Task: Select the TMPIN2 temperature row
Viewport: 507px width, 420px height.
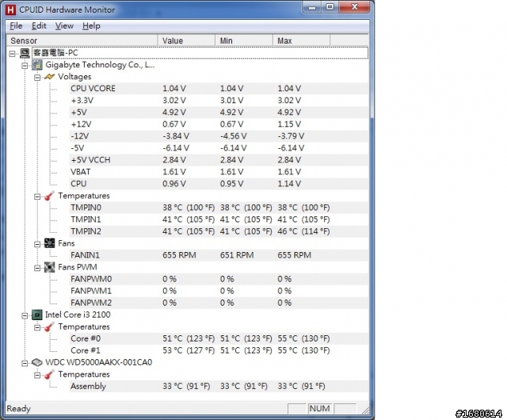Action: (219, 231)
